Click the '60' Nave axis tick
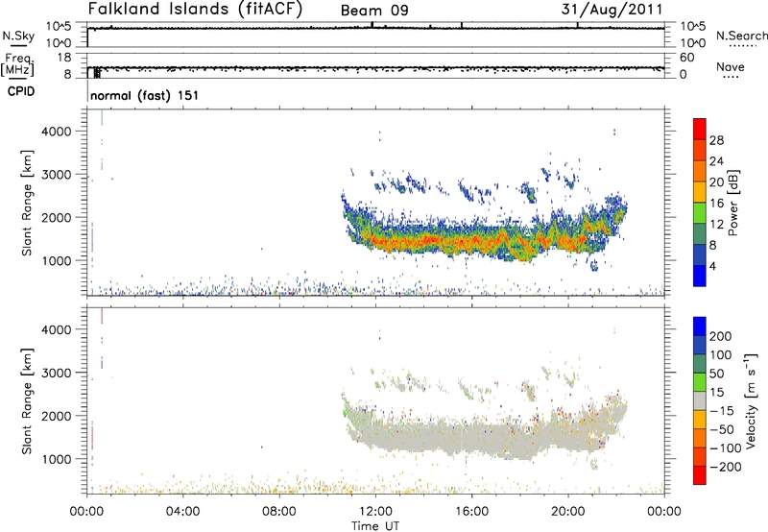Image resolution: width=768 pixels, height=532 pixels. [x=686, y=58]
